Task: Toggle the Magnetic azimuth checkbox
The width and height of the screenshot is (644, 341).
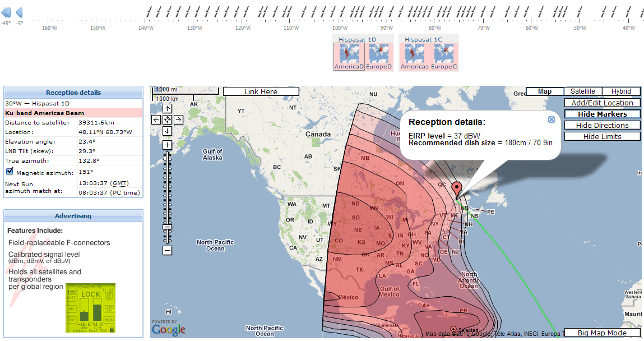Action: tap(10, 171)
